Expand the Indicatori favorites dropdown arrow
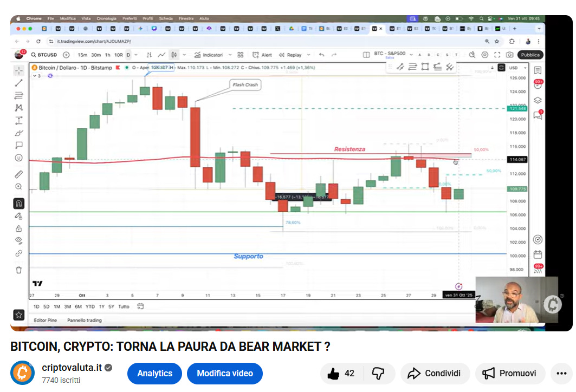 pos(230,55)
